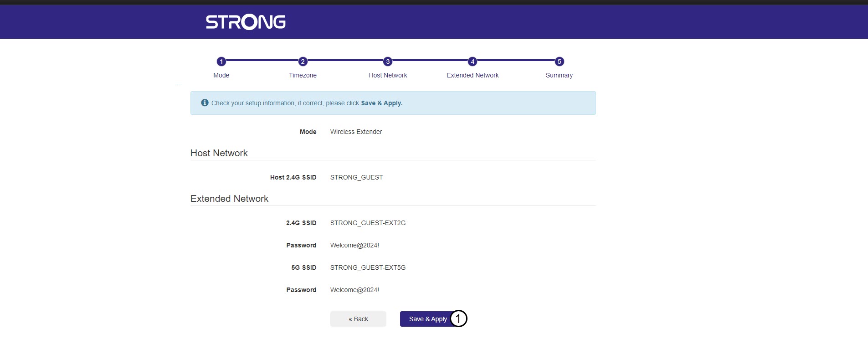Go to step 5 Summary circle
868x339 pixels.
[x=560, y=62]
